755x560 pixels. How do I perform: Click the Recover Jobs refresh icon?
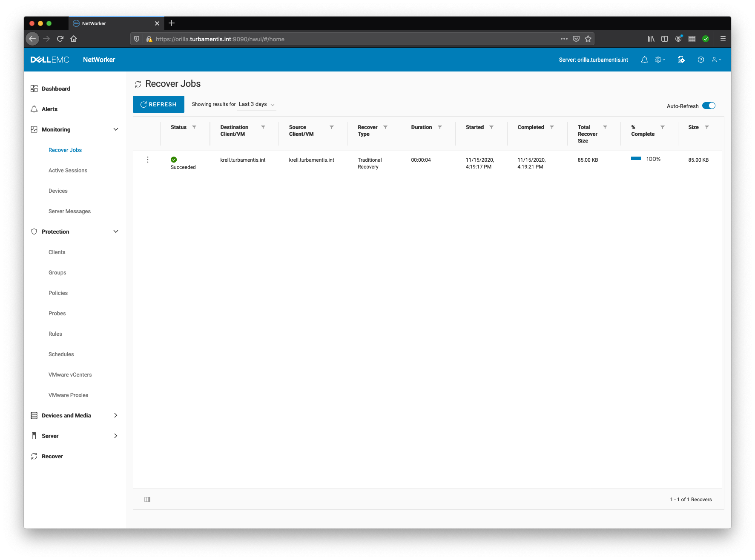pyautogui.click(x=138, y=84)
